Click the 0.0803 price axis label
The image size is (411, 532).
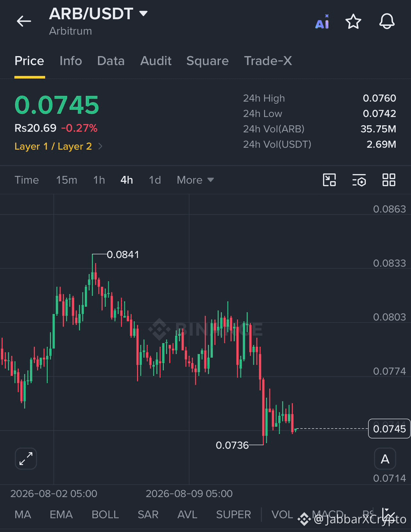pyautogui.click(x=389, y=317)
